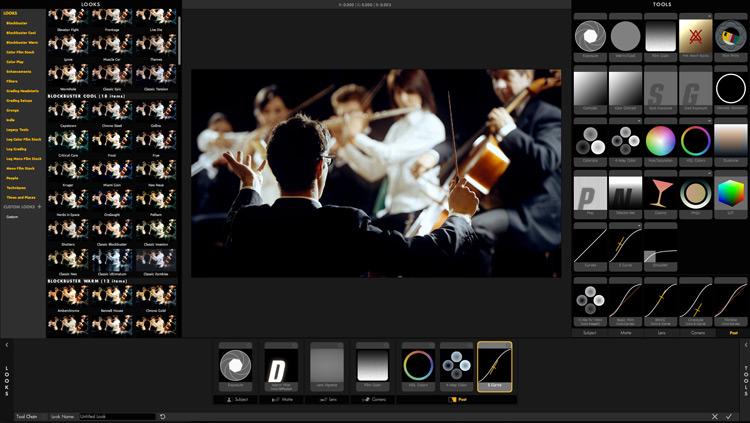Open the Mojo tile dropdown arrow

pyautogui.click(x=709, y=174)
